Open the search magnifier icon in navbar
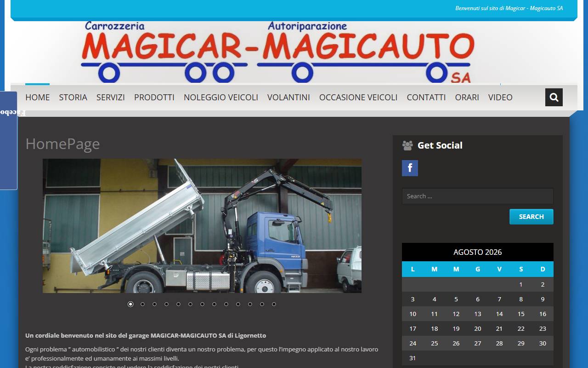Viewport: 588px width, 368px height. pos(554,97)
